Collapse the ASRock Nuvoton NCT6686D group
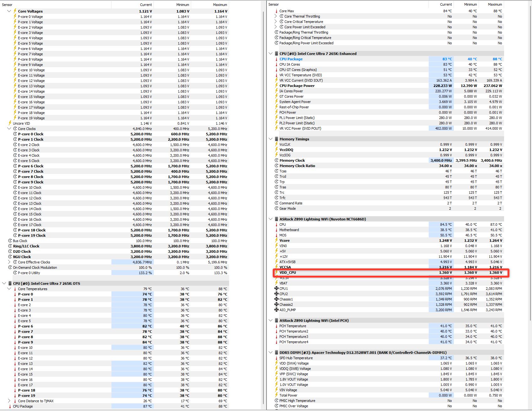532x411 pixels. (x=271, y=219)
